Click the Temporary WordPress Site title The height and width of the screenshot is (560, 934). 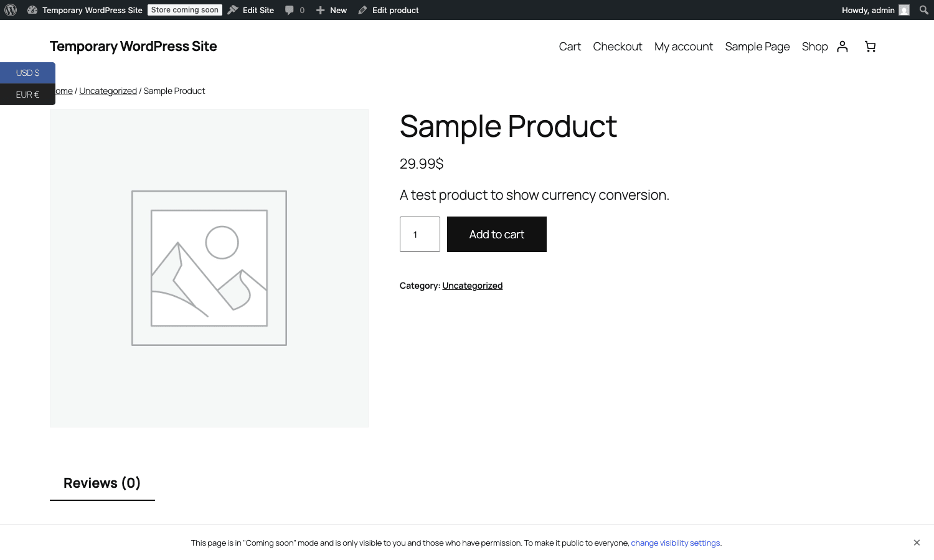133,46
